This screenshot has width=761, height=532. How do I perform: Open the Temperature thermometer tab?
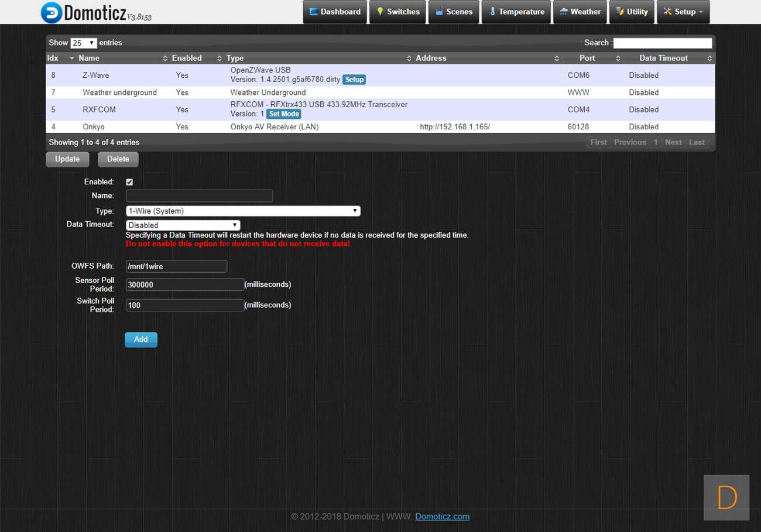coord(516,12)
